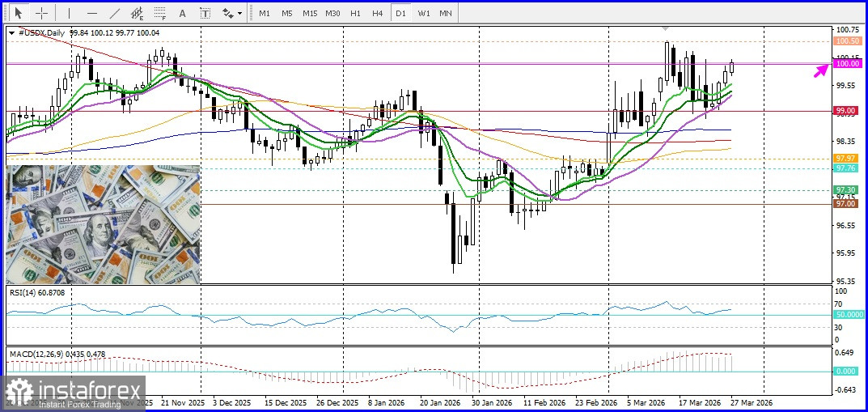Select the MN monthly timeframe
The width and height of the screenshot is (868, 412).
point(445,13)
